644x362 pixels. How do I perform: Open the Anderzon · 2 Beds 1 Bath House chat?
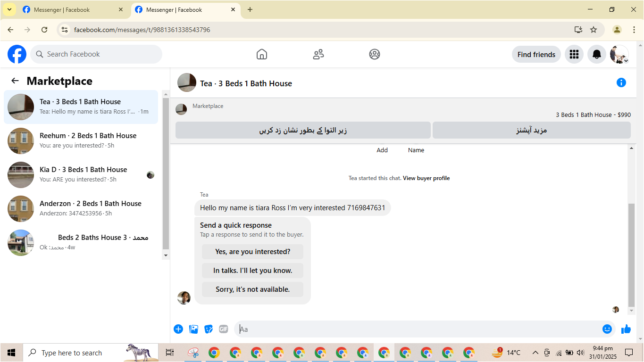point(81,209)
